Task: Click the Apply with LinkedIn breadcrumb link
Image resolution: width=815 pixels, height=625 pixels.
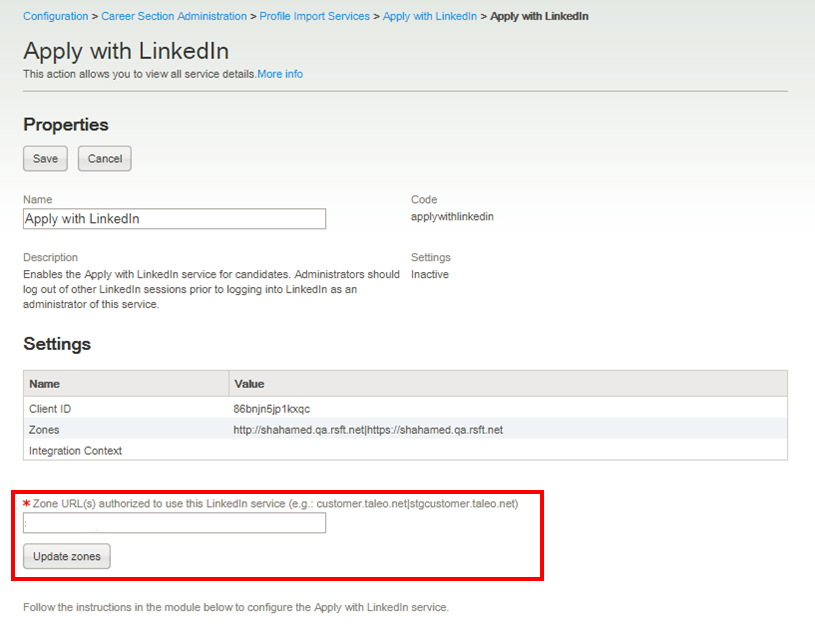Action: point(430,16)
